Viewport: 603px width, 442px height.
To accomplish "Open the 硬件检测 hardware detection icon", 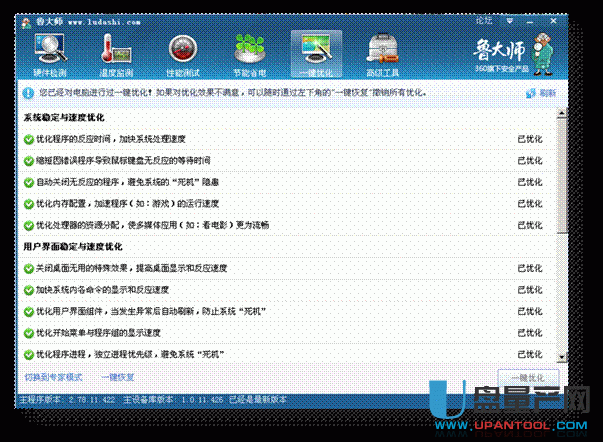I will click(x=50, y=52).
